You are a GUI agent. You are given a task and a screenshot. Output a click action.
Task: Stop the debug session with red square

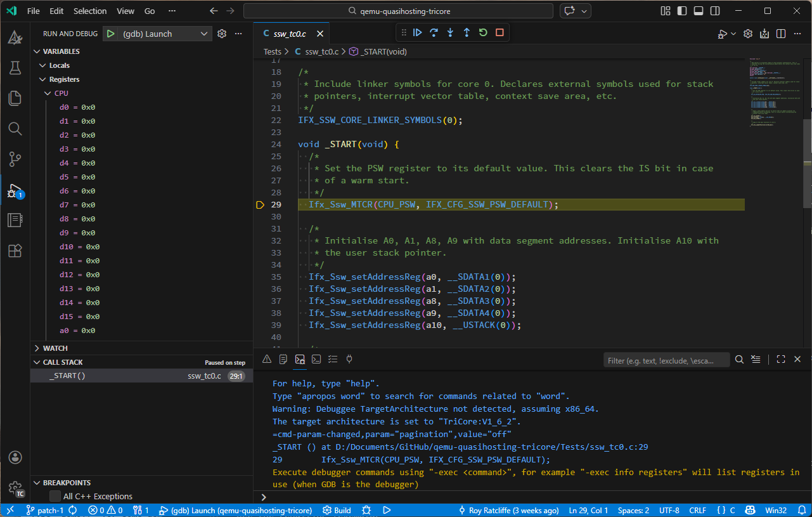click(x=499, y=32)
